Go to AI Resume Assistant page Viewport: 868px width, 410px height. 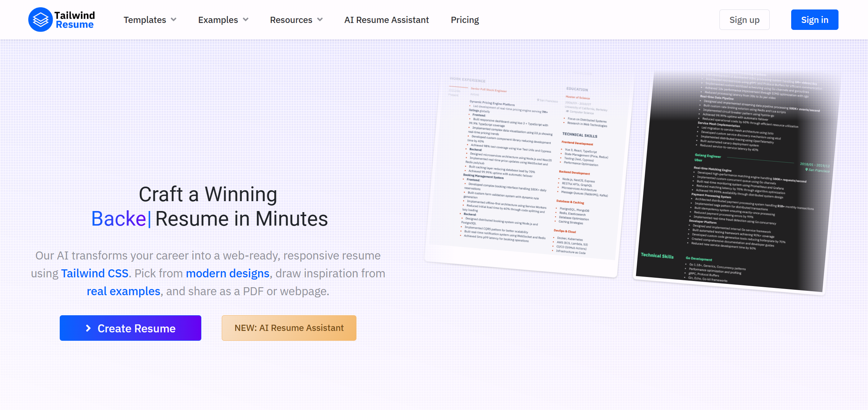point(386,20)
